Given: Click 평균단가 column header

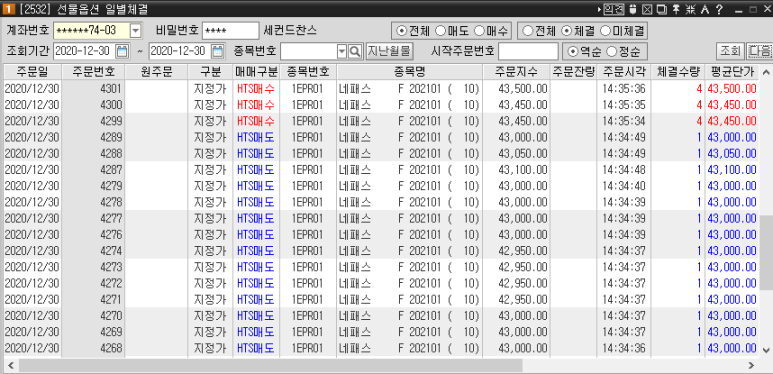Looking at the screenshot, I should pos(732,72).
